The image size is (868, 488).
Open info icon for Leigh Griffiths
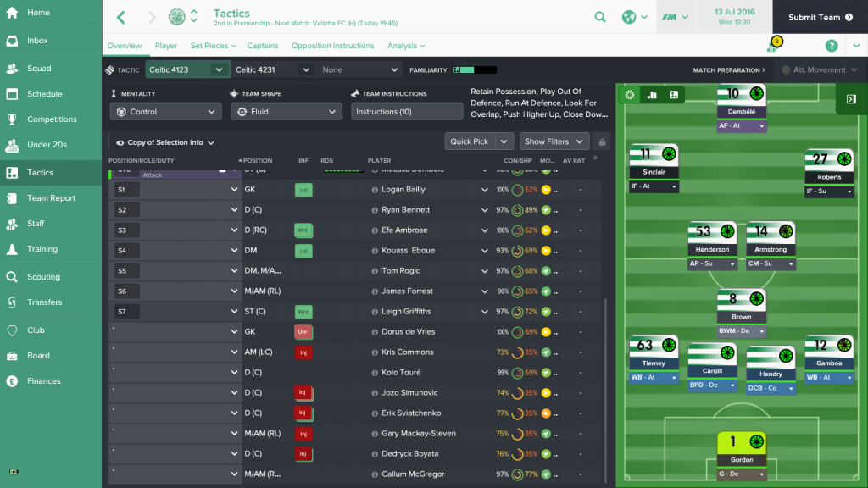point(375,312)
